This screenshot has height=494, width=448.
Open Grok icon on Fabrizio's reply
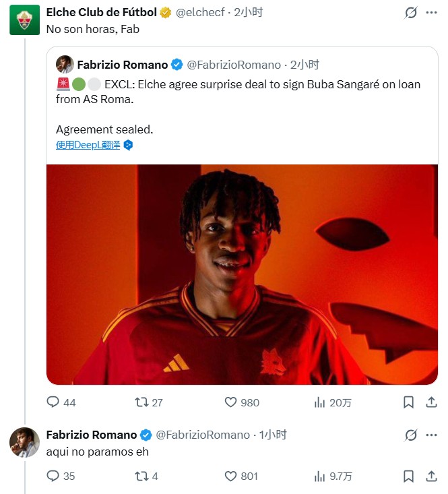coord(410,435)
